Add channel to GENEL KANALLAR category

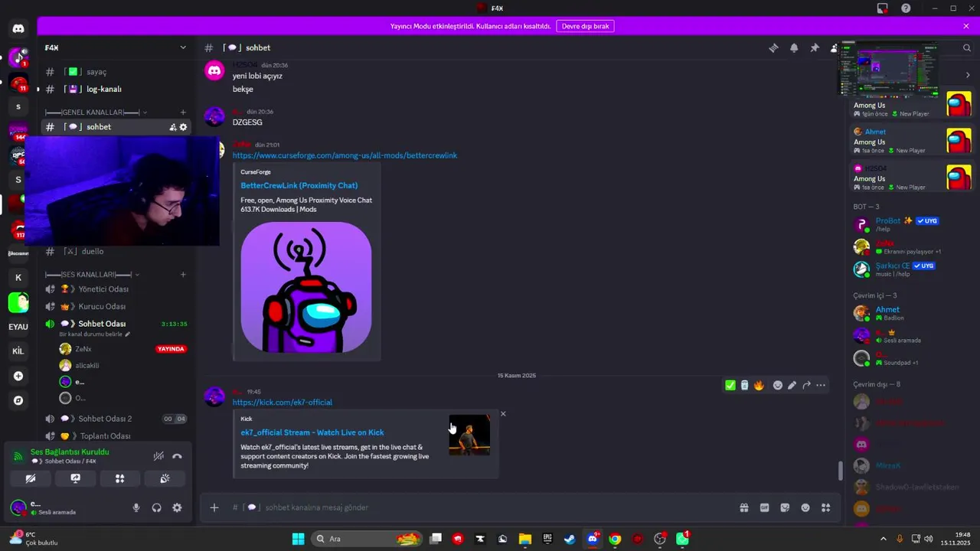pos(183,112)
